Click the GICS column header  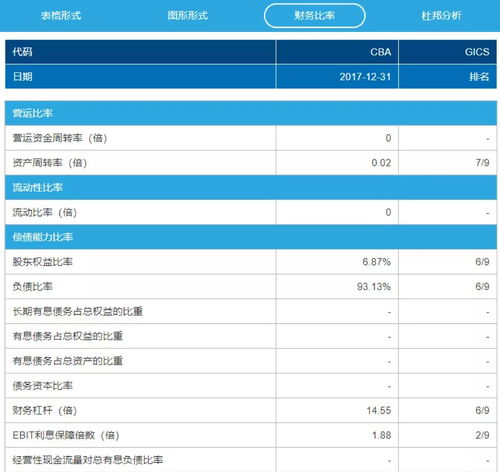point(448,52)
